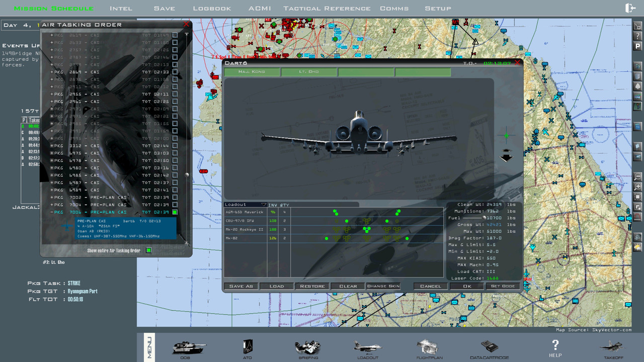This screenshot has height=362, width=644.
Task: Select the Maj. Kong pilot tab
Action: coord(252,72)
